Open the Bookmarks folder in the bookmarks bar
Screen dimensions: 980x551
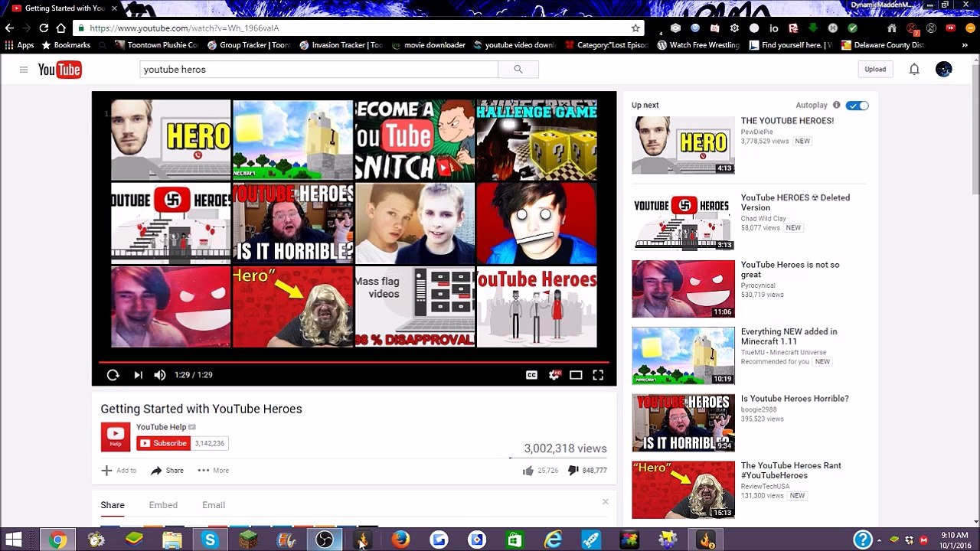[x=66, y=45]
